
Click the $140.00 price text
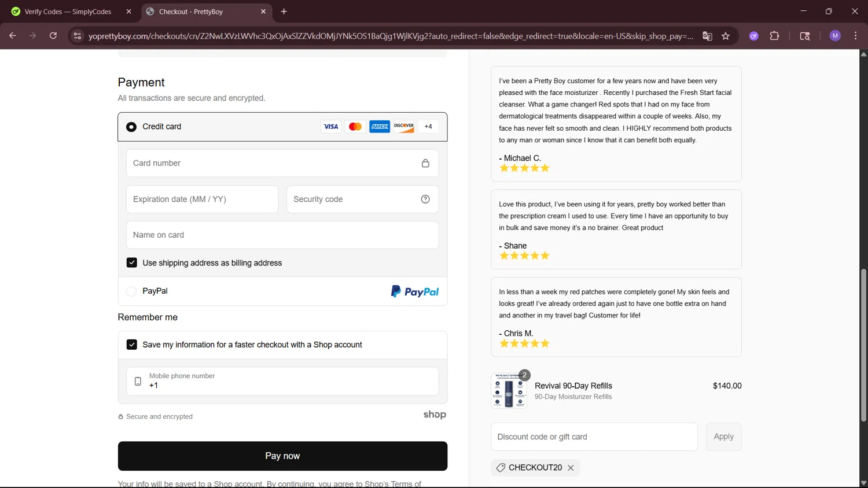(727, 386)
